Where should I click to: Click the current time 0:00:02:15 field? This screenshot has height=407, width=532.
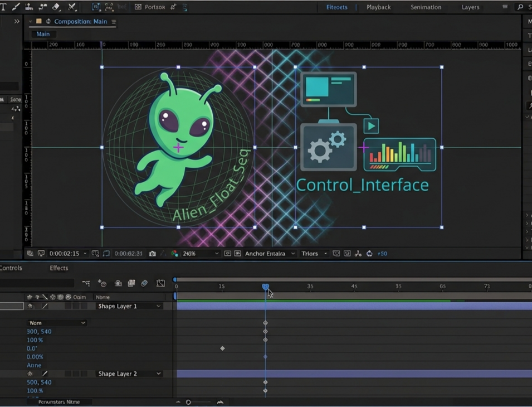[64, 254]
